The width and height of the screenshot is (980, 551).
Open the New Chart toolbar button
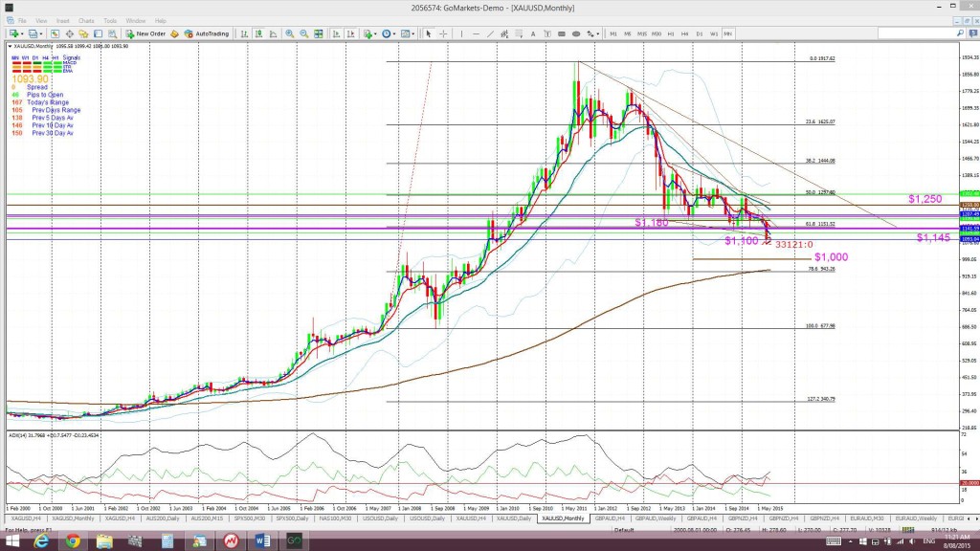point(15,33)
